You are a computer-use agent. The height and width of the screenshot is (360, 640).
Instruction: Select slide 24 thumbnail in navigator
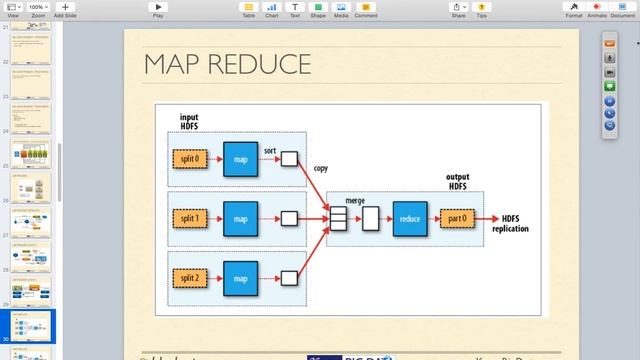coord(31,118)
